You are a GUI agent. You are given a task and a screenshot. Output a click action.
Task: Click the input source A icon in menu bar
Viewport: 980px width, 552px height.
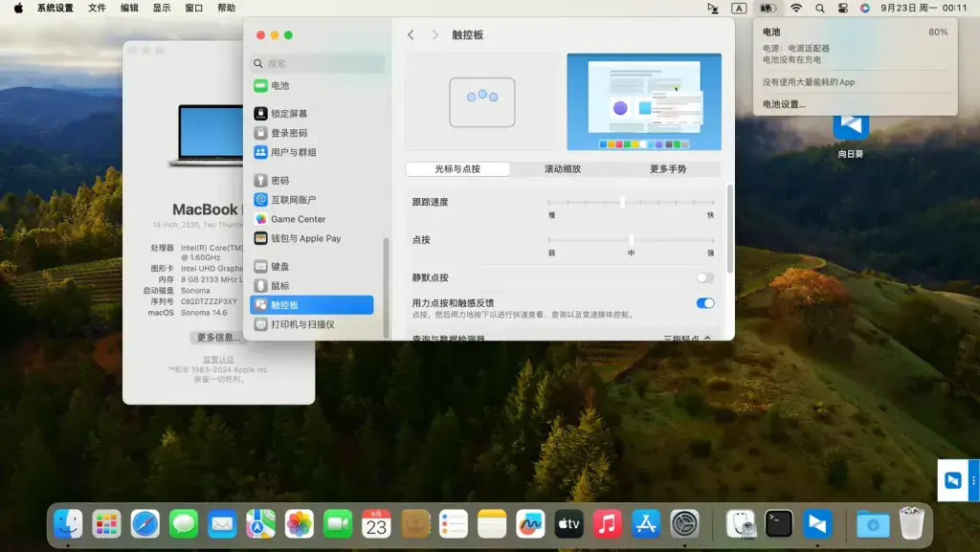click(739, 8)
